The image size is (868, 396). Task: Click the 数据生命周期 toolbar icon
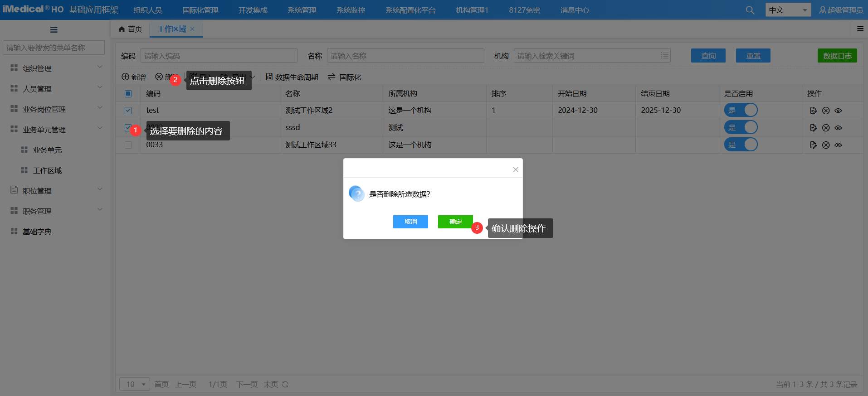[x=269, y=77]
